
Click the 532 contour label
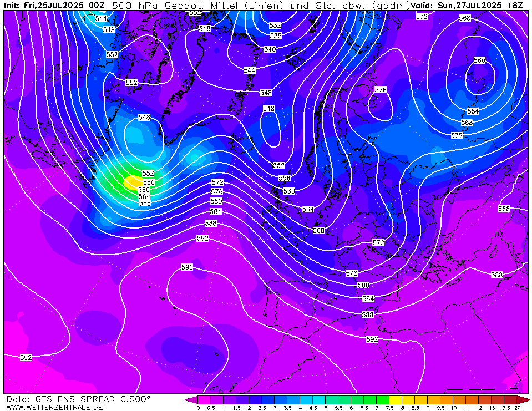coord(275,25)
